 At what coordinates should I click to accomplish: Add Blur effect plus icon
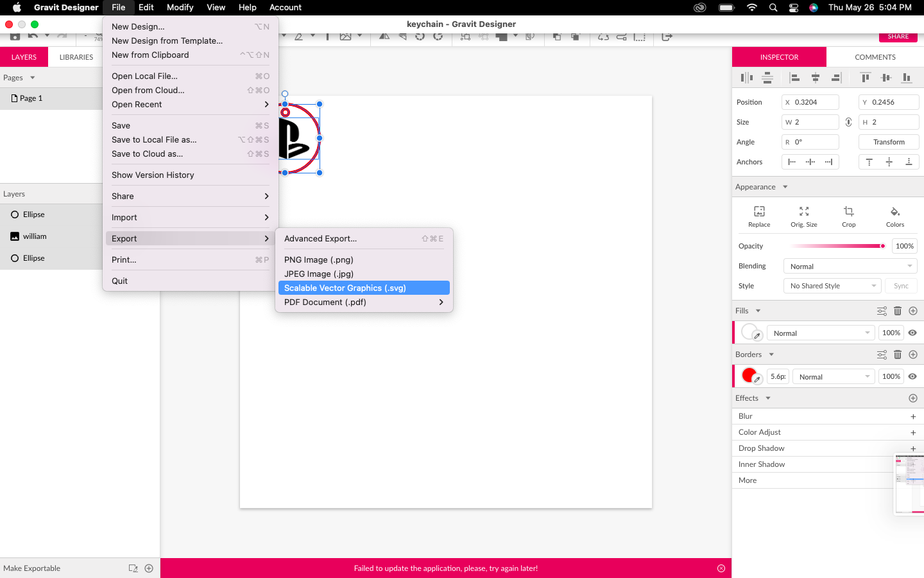click(x=913, y=417)
